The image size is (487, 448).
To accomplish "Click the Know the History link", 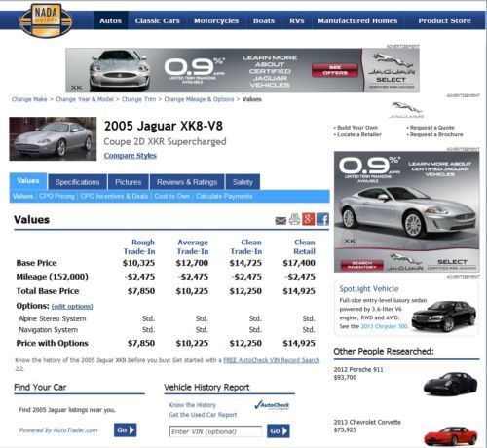I will (193, 405).
